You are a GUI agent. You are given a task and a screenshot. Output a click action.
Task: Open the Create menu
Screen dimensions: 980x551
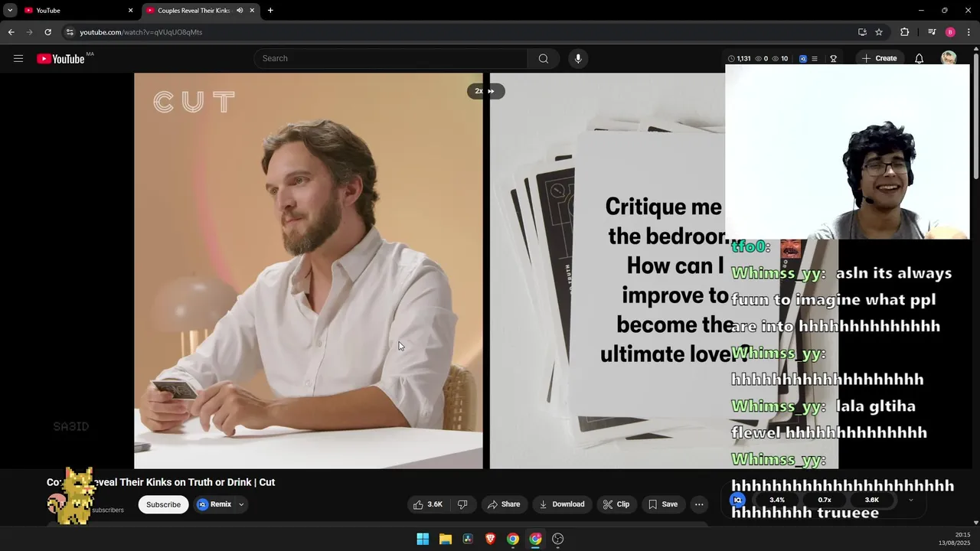point(878,58)
